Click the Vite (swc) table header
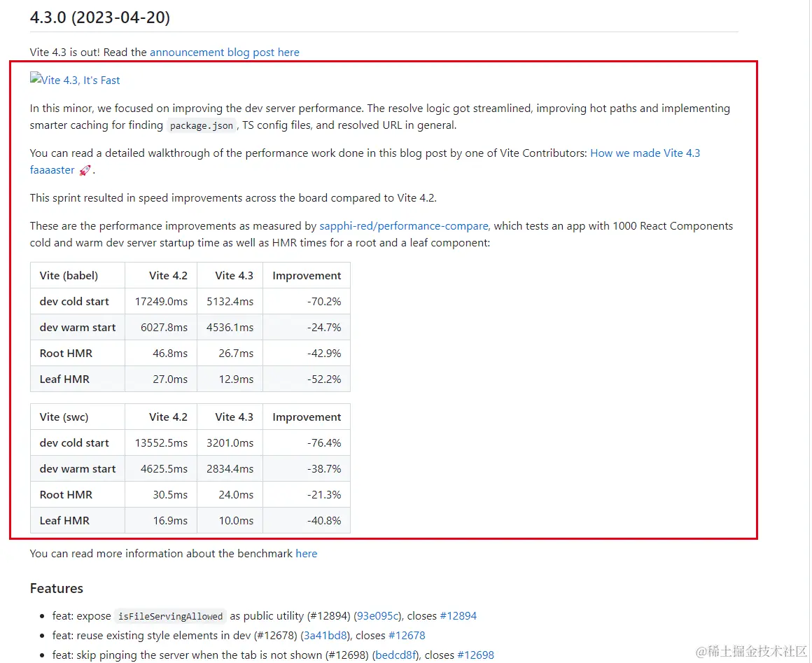The height and width of the screenshot is (663, 812). pyautogui.click(x=78, y=417)
